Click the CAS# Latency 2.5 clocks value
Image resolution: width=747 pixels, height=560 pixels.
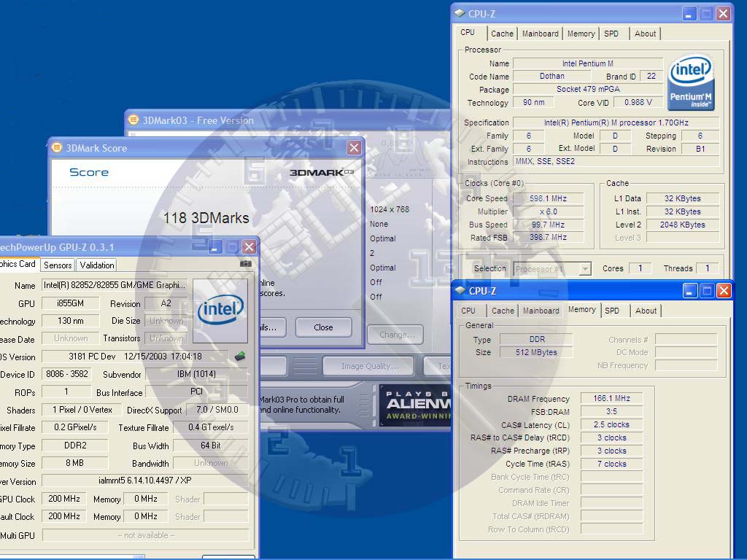[x=612, y=424]
